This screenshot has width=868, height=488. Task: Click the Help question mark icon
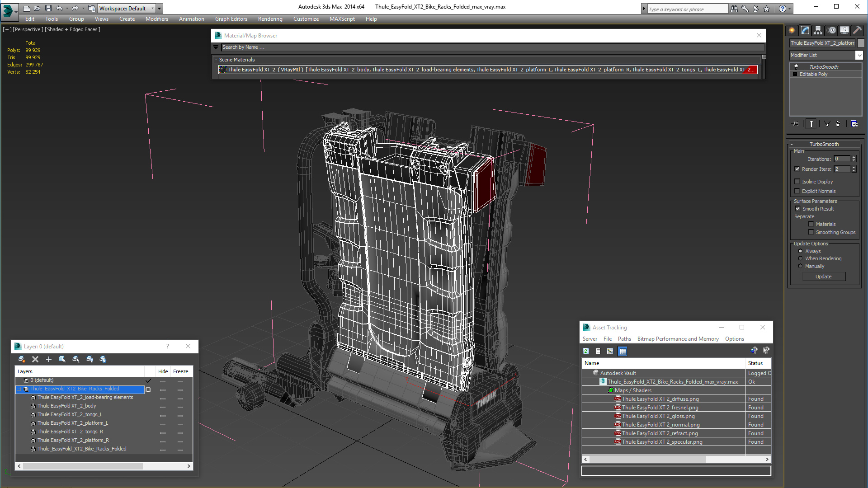click(783, 9)
